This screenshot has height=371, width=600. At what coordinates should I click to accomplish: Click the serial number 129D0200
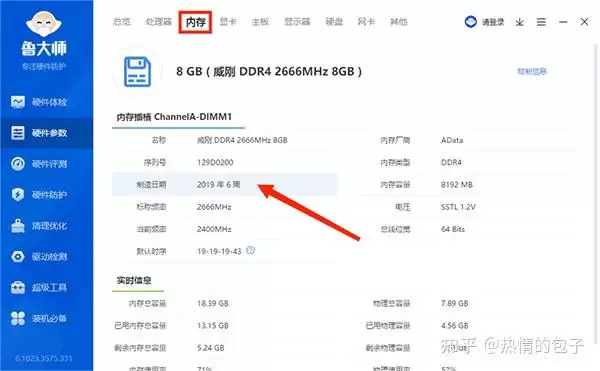click(215, 163)
